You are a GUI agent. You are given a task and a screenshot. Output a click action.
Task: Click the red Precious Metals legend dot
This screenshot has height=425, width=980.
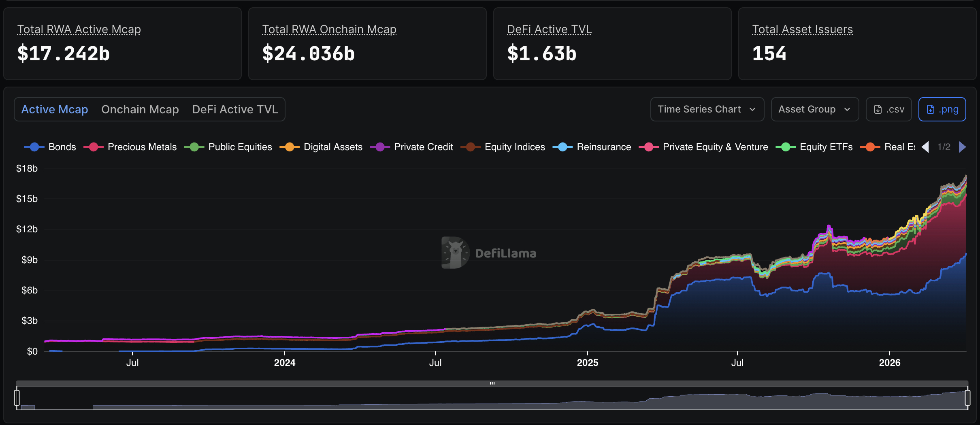coord(93,147)
